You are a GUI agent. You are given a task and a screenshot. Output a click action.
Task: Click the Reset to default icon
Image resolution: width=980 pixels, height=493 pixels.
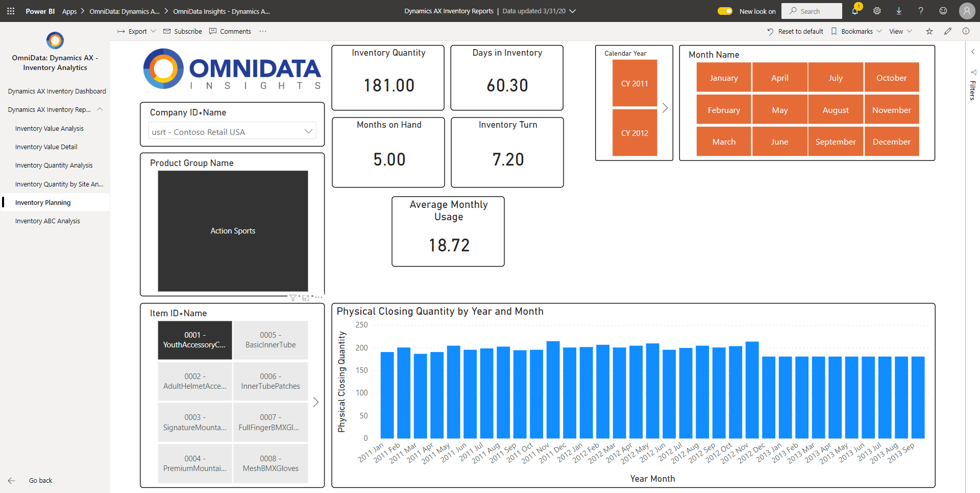pyautogui.click(x=770, y=32)
